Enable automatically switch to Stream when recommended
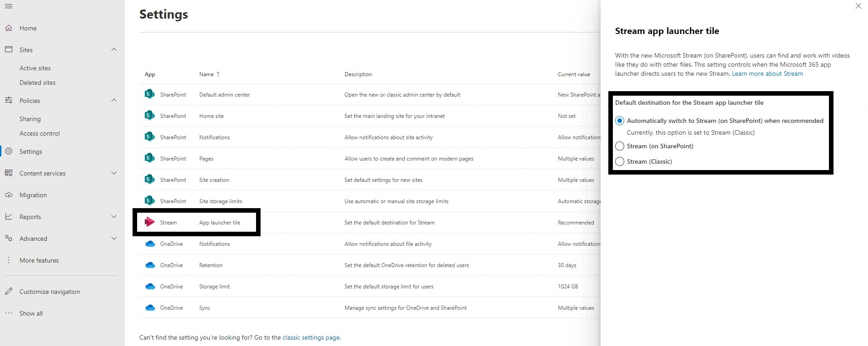 (620, 121)
